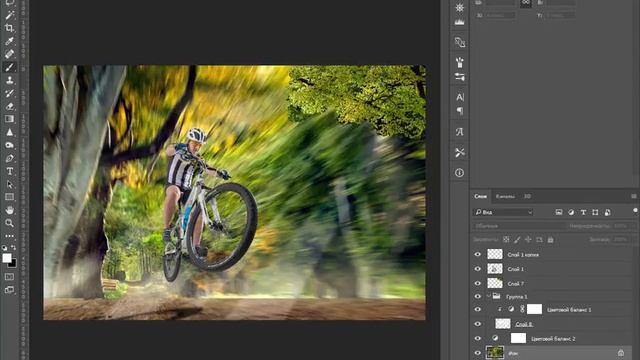Select the Healing Brush tool
Viewport: 640px width, 360px height.
coord(9,54)
